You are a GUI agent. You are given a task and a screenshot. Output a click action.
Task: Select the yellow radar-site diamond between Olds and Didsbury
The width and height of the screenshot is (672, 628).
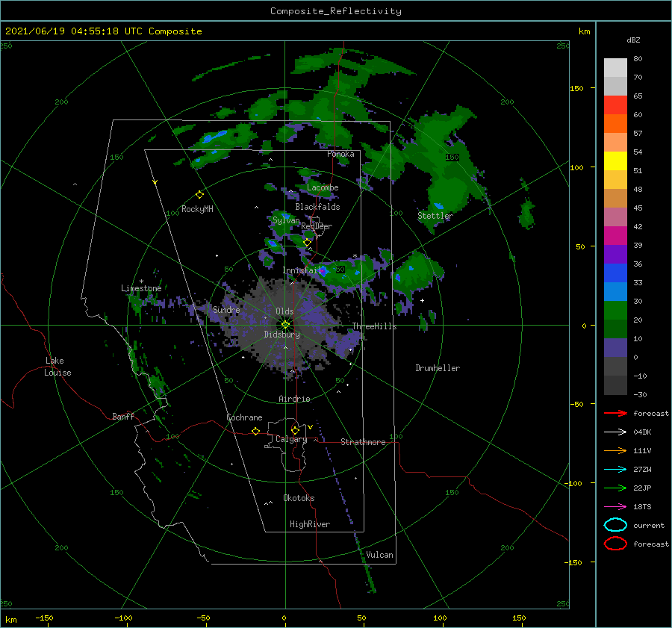tap(285, 325)
